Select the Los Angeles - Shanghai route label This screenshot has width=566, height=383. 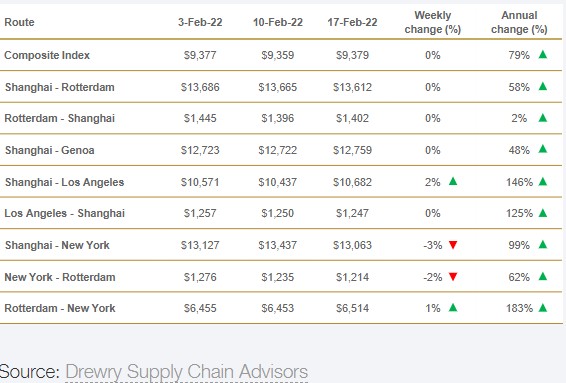65,213
